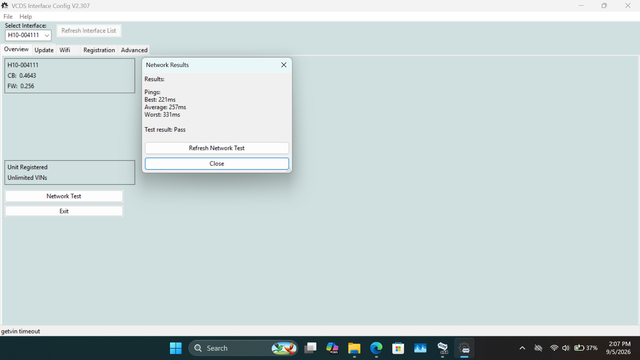640x360 pixels.
Task: Click the volume icon in system tray
Action: click(x=565, y=348)
